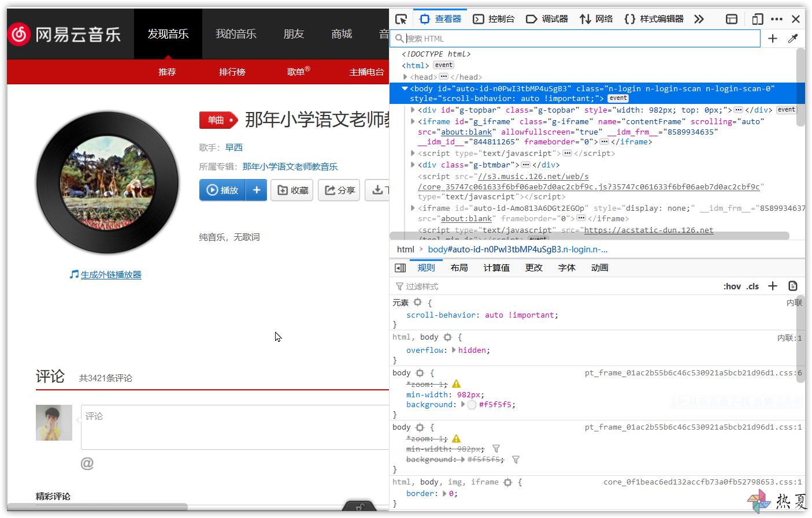Select body breadcrumb in inspector path
Viewport: 812px width, 518px height.
click(x=517, y=249)
